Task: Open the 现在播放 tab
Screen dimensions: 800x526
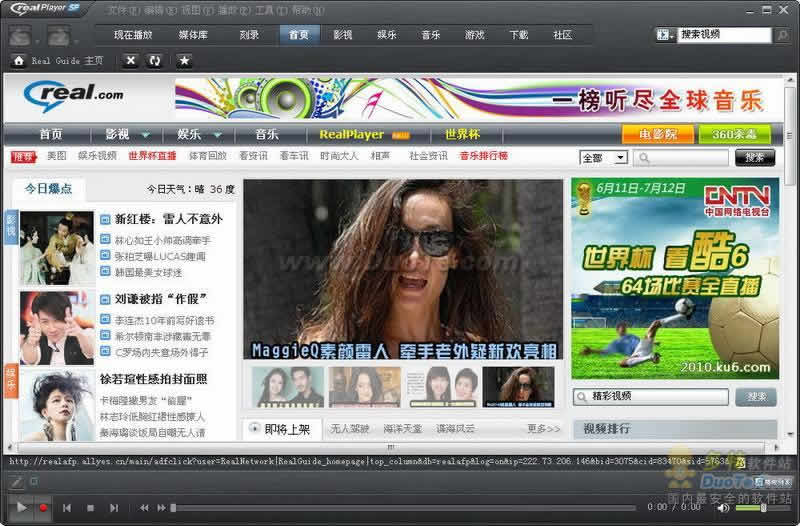Action: pos(133,35)
